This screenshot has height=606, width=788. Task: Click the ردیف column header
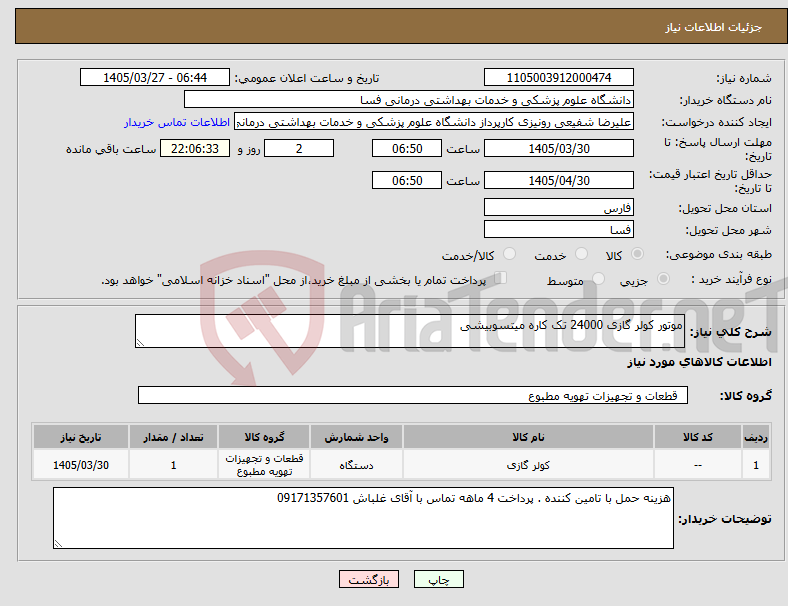(755, 437)
